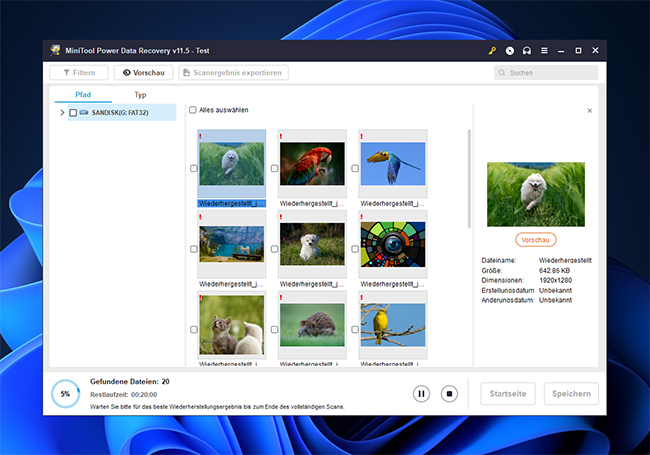Check the red parrot photo checkbox
The width and height of the screenshot is (650, 455).
tap(274, 168)
